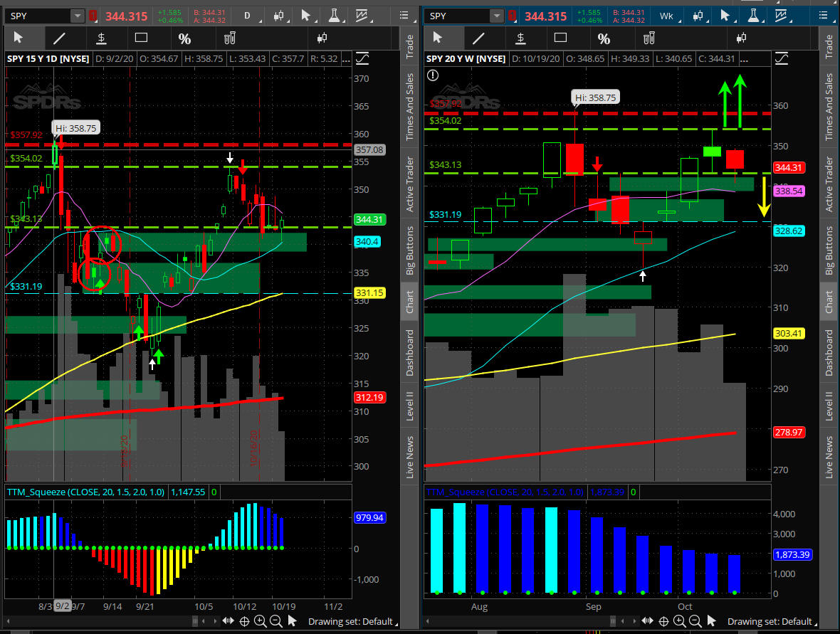Select the pointer tool in left chart toolbar
The height and width of the screenshot is (634, 840).
coord(19,38)
